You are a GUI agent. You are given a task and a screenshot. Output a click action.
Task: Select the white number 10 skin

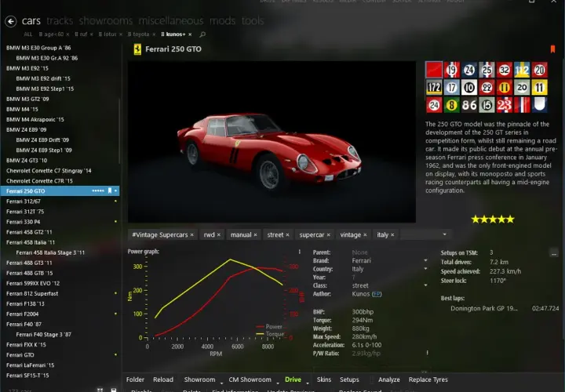pos(469,88)
